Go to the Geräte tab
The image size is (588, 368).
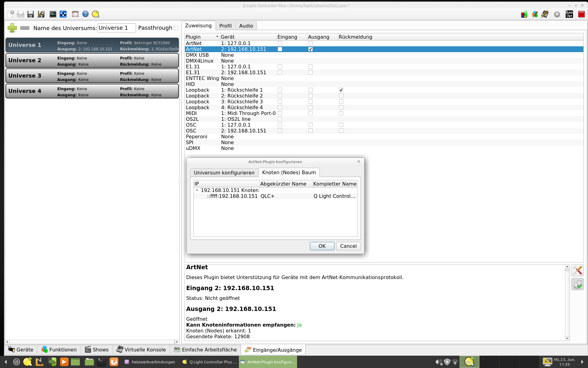point(21,350)
